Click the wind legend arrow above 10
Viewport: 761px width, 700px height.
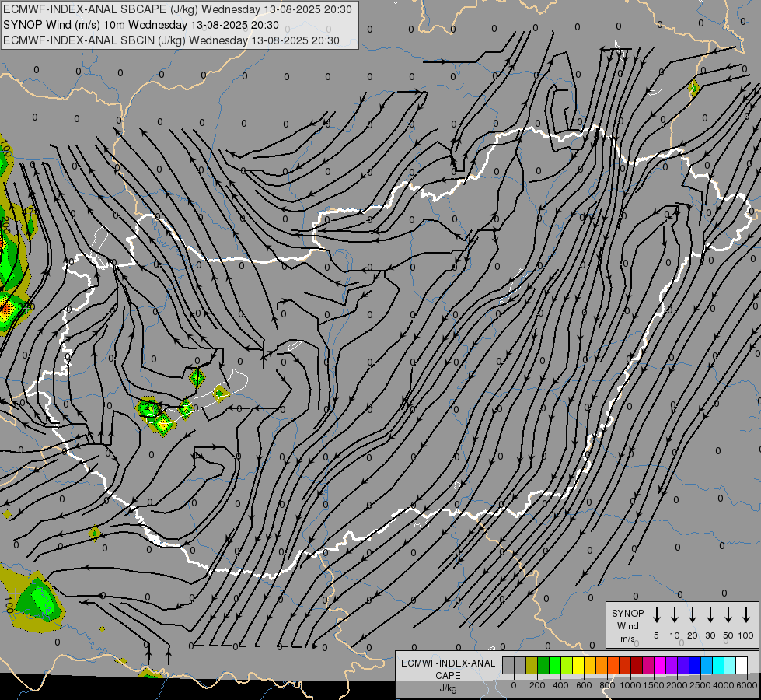pos(674,615)
